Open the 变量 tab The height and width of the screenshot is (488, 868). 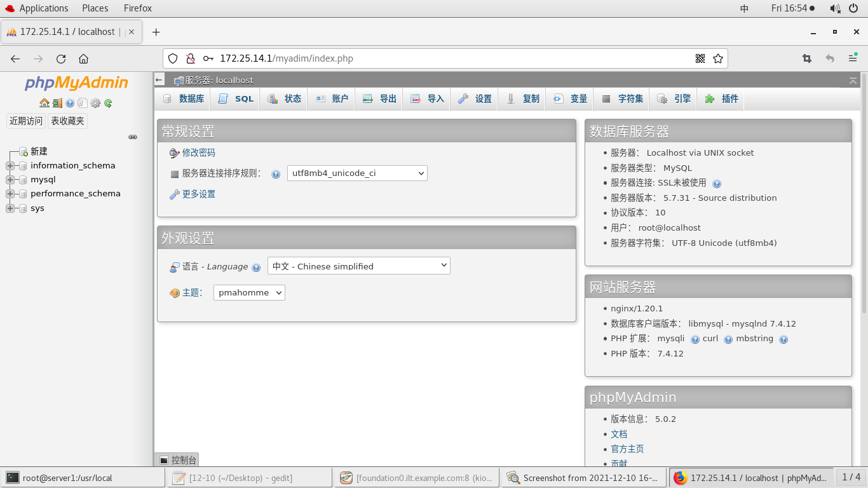(x=570, y=98)
